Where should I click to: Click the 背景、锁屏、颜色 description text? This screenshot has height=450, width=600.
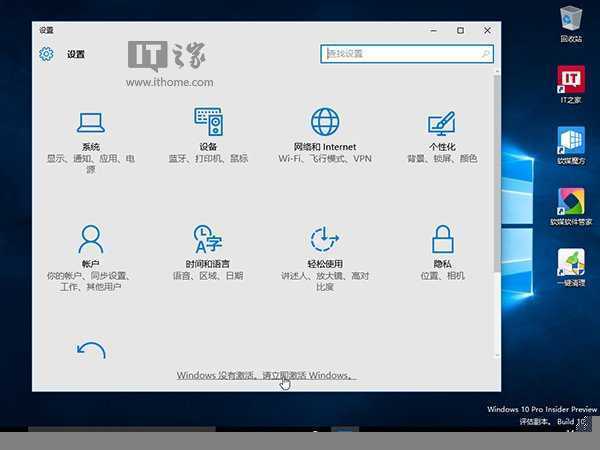(442, 158)
